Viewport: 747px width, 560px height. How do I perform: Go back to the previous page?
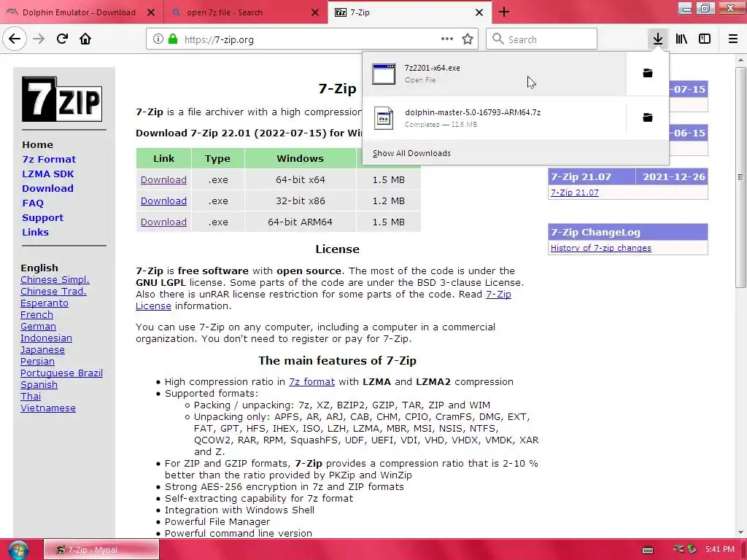[15, 39]
